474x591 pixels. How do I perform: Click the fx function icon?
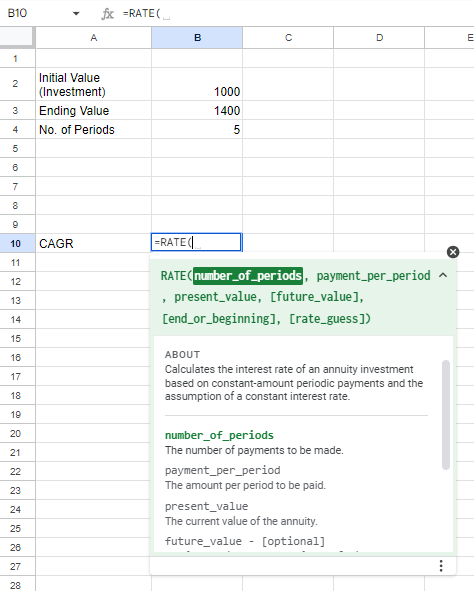click(x=107, y=14)
